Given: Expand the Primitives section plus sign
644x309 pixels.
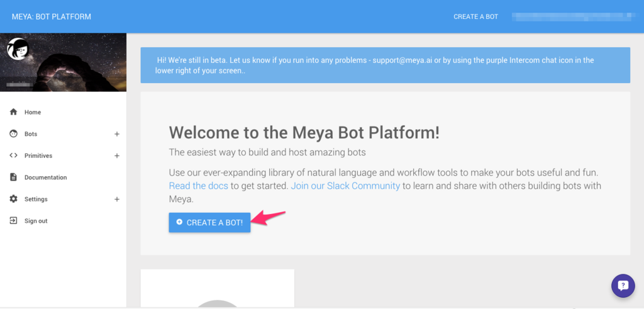Looking at the screenshot, I should click(116, 155).
